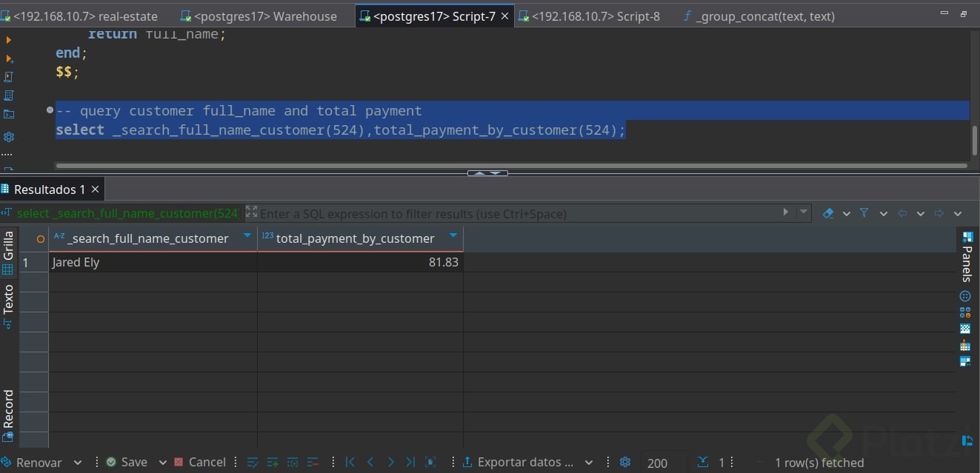
Task: Go to last row icon
Action: point(410,462)
